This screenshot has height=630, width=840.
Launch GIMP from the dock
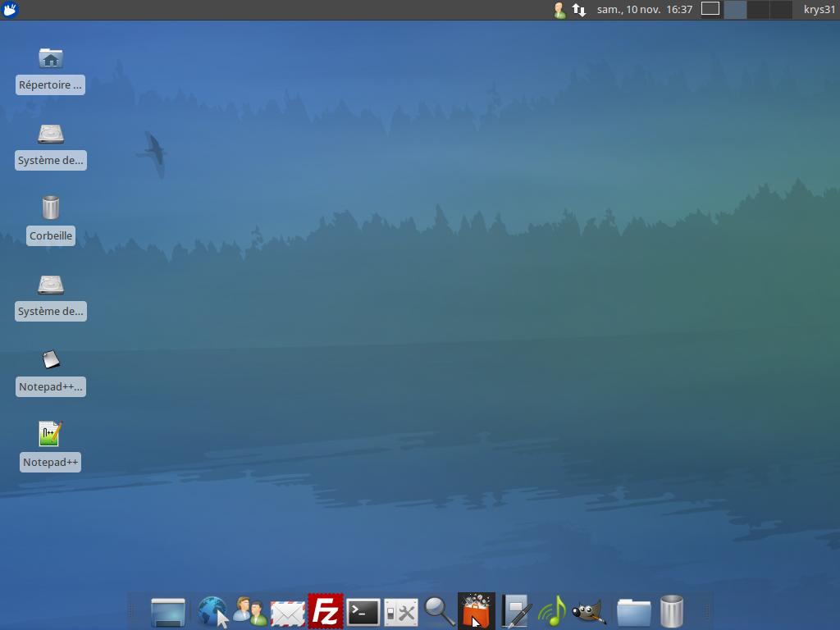point(589,612)
